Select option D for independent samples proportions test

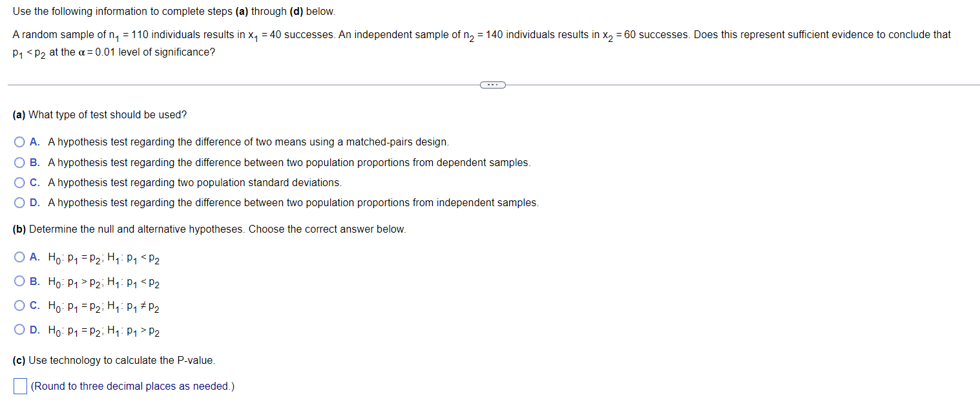19,202
